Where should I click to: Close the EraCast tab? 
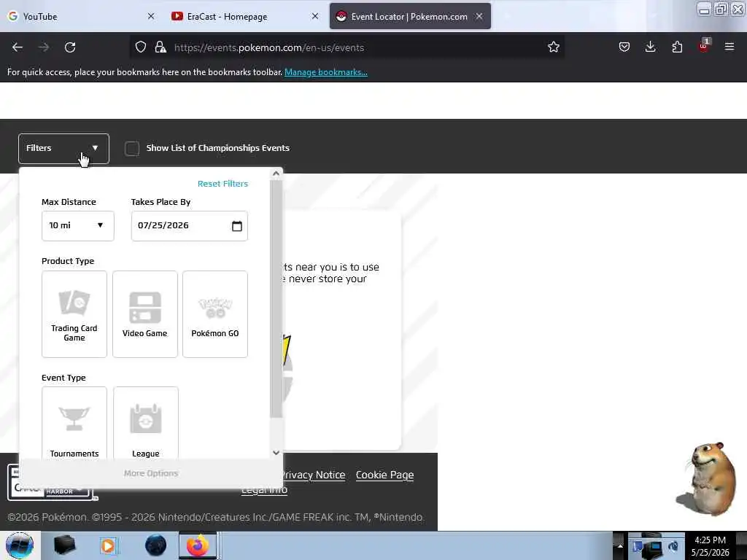pos(315,16)
